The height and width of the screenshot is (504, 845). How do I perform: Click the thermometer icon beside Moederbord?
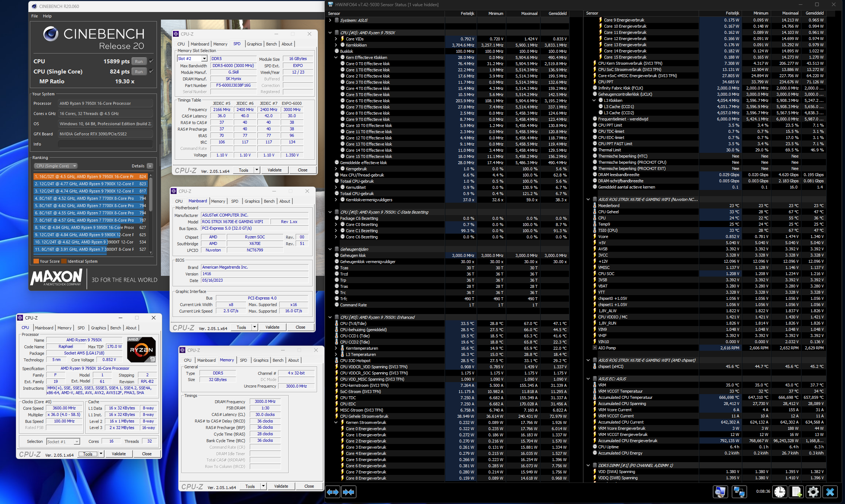tap(595, 206)
